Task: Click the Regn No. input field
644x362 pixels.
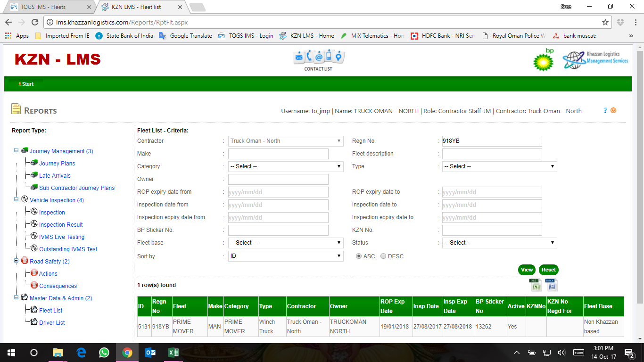Action: coord(492,141)
